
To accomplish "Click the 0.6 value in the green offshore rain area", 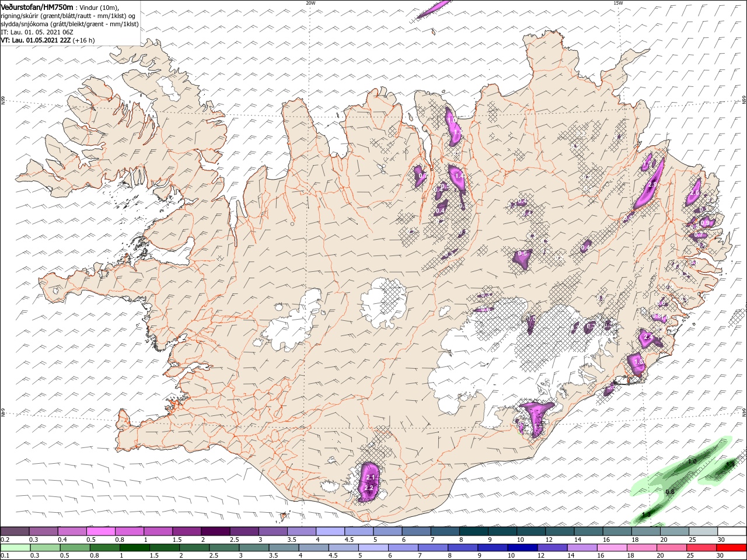I will [670, 492].
